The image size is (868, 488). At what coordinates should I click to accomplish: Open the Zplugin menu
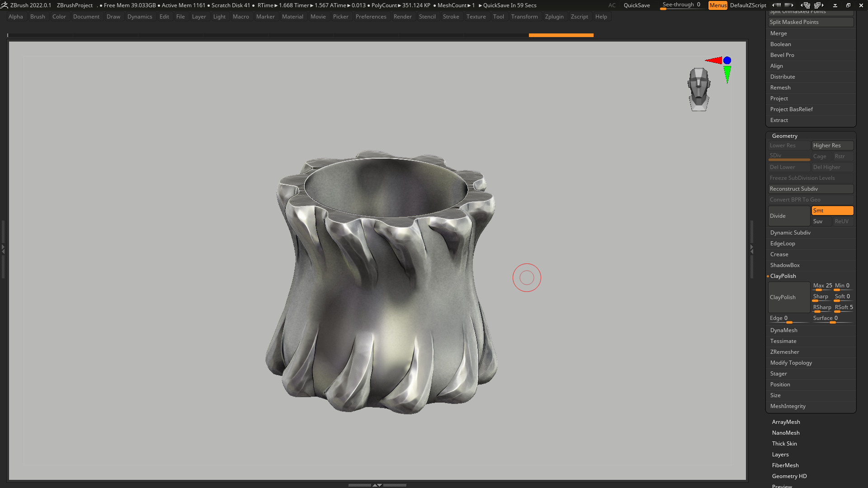[x=554, y=17]
